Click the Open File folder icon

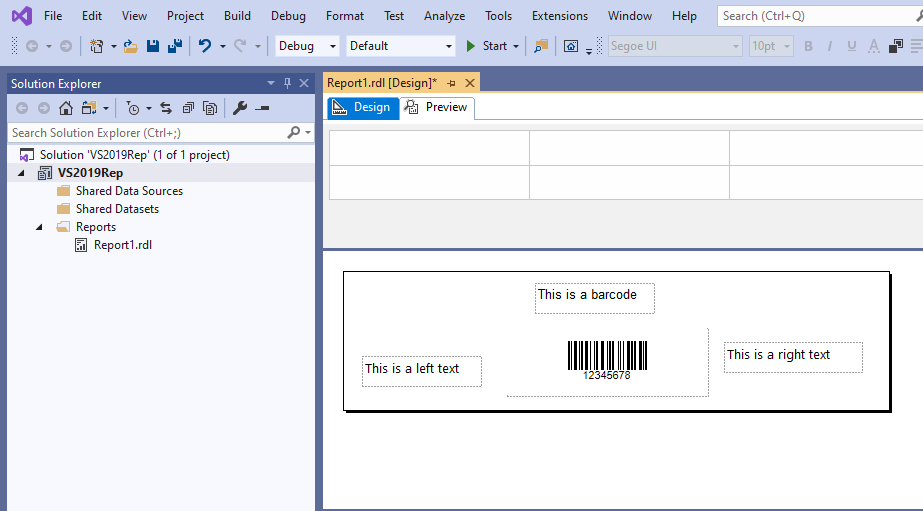coord(131,46)
